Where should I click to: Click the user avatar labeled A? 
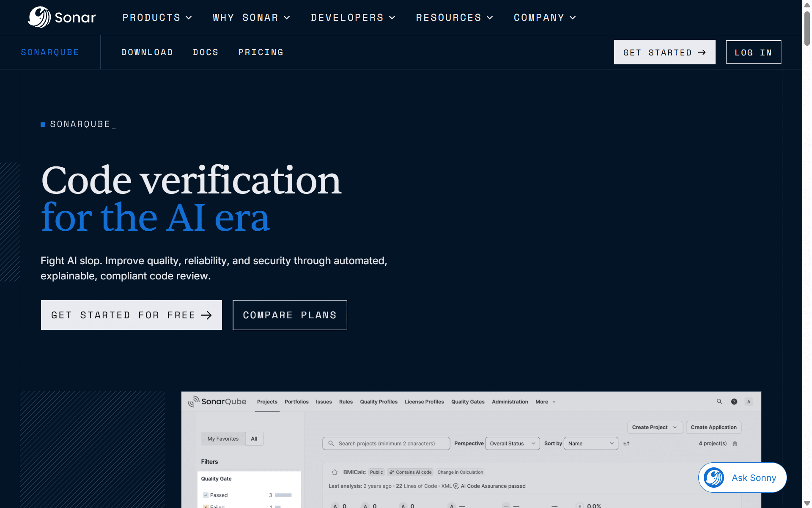[x=749, y=402]
